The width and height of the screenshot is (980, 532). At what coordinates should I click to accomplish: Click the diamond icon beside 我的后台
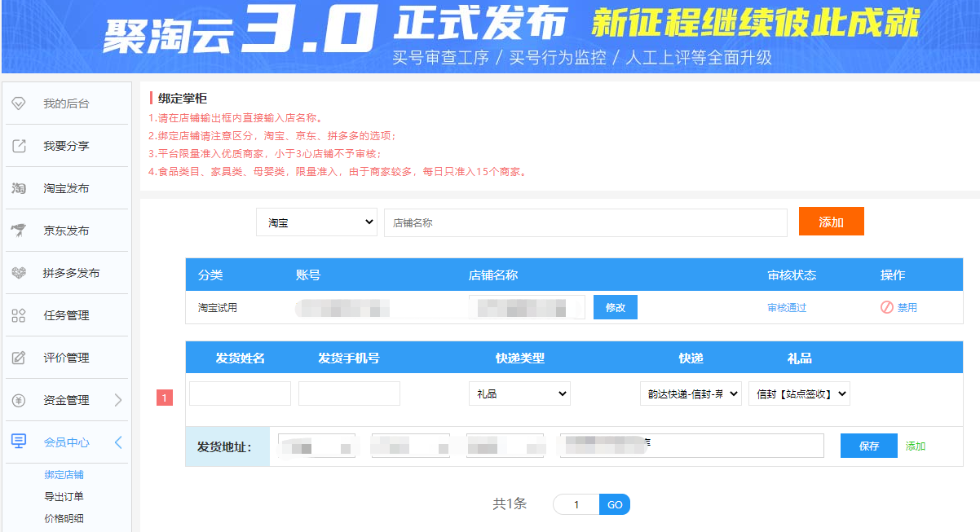pyautogui.click(x=19, y=103)
